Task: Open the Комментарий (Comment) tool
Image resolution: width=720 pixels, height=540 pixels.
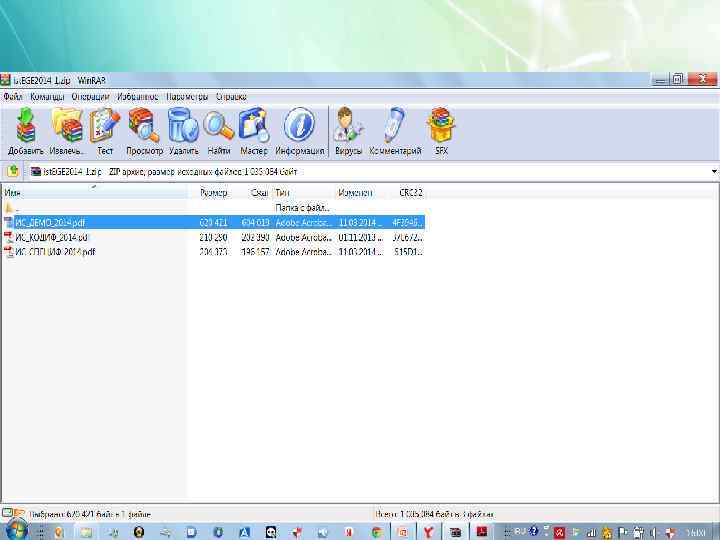Action: click(395, 132)
